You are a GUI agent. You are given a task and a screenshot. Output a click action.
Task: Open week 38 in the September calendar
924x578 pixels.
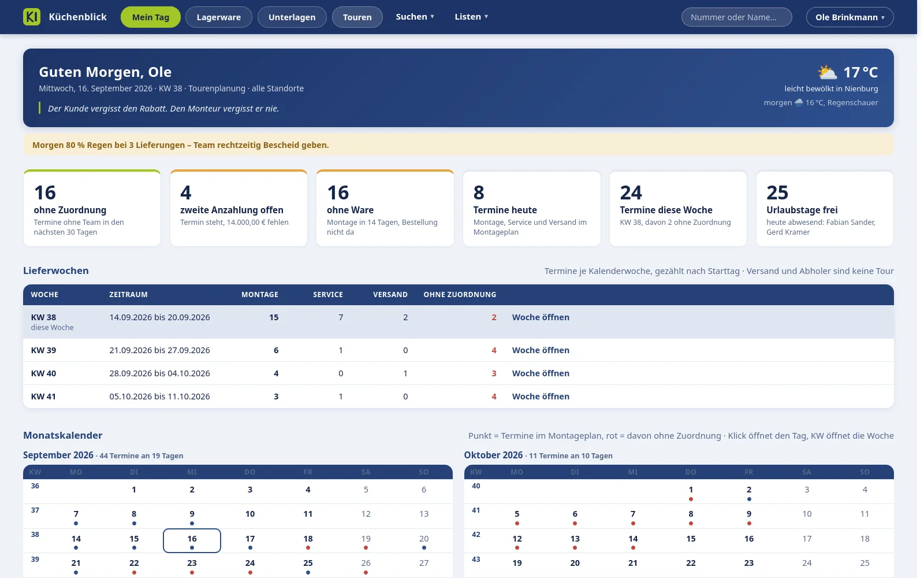[35, 535]
